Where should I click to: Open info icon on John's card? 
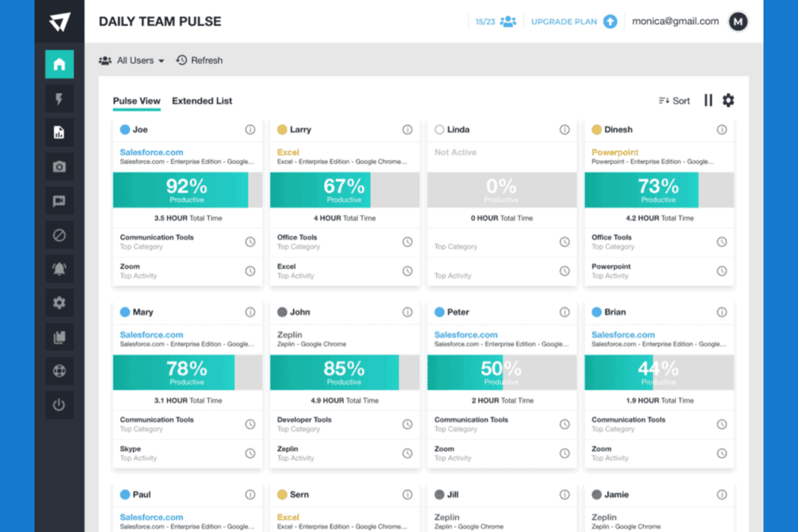point(408,312)
